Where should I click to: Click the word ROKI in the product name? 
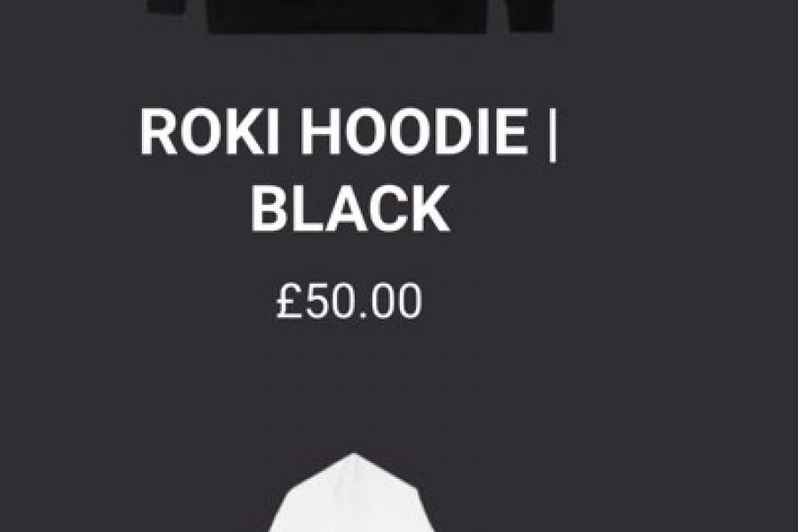point(209,131)
